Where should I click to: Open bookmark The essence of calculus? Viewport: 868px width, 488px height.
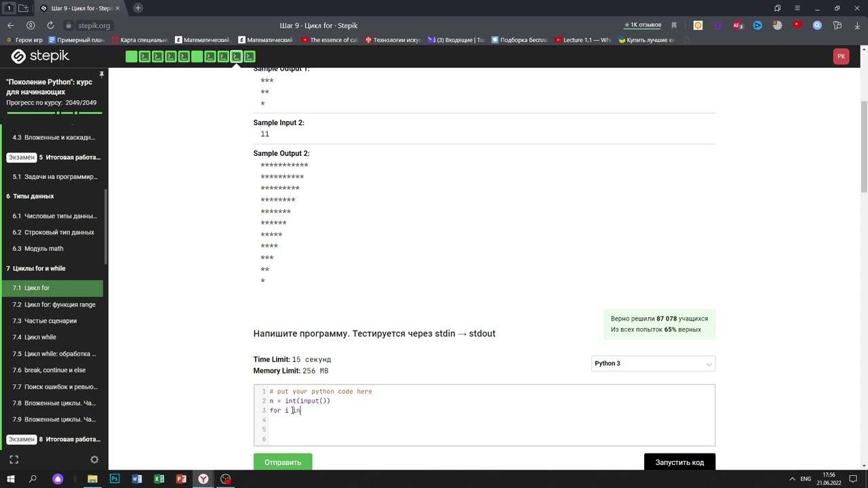pyautogui.click(x=330, y=40)
